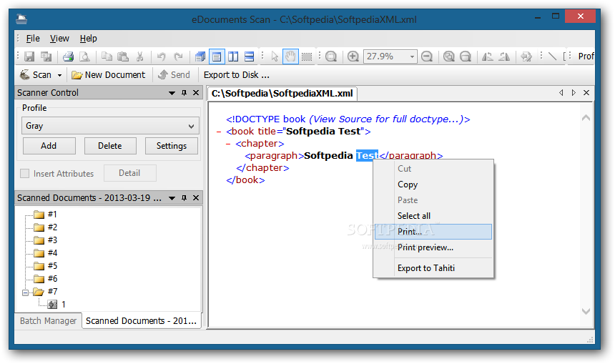Screen dimensions: 615x364
Task: Collapse the chapter element minus sign
Action: (x=228, y=144)
